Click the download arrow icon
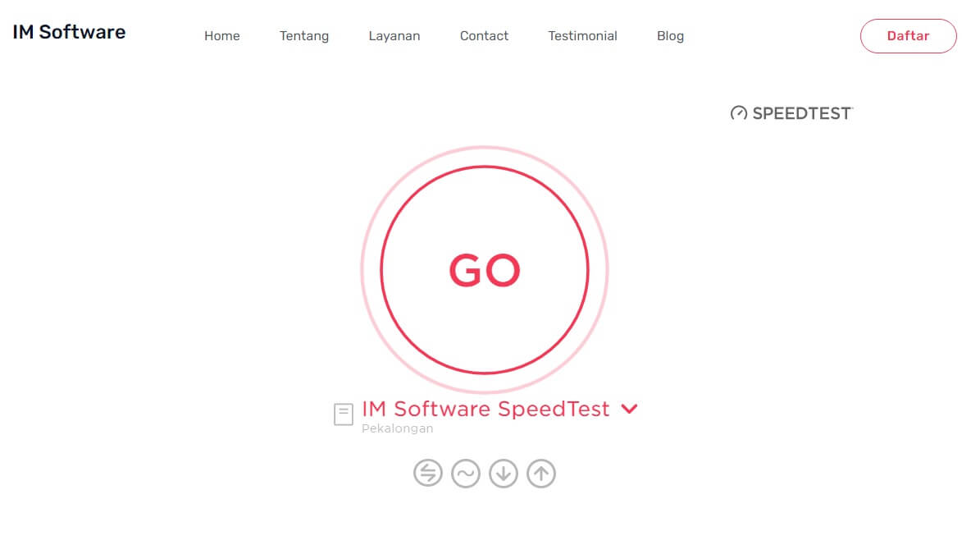Screen dimensions: 980x554 [503, 474]
